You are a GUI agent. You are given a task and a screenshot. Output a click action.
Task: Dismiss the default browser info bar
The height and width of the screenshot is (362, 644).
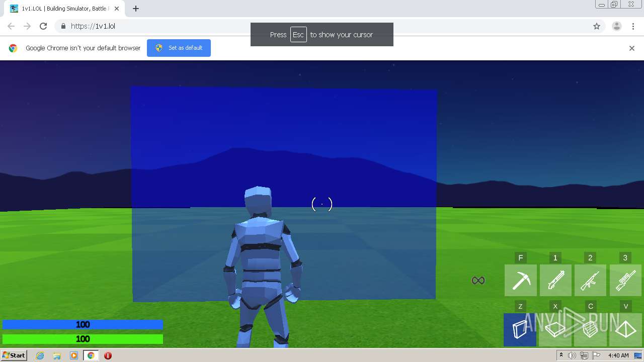[632, 48]
